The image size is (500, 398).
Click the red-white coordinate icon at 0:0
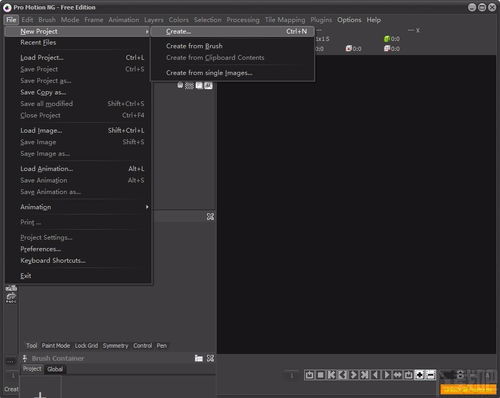coord(349,49)
